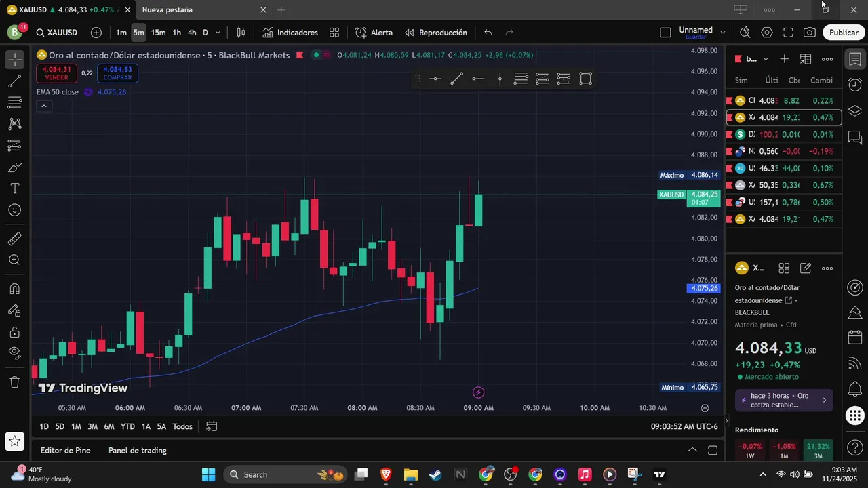Open the object tree layers panel
Viewport: 868px width, 488px height.
pyautogui.click(x=854, y=111)
